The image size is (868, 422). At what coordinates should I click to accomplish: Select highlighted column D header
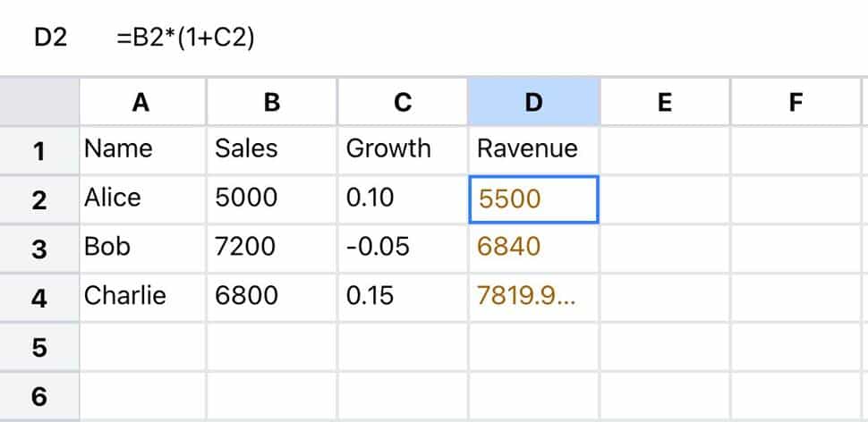click(533, 102)
